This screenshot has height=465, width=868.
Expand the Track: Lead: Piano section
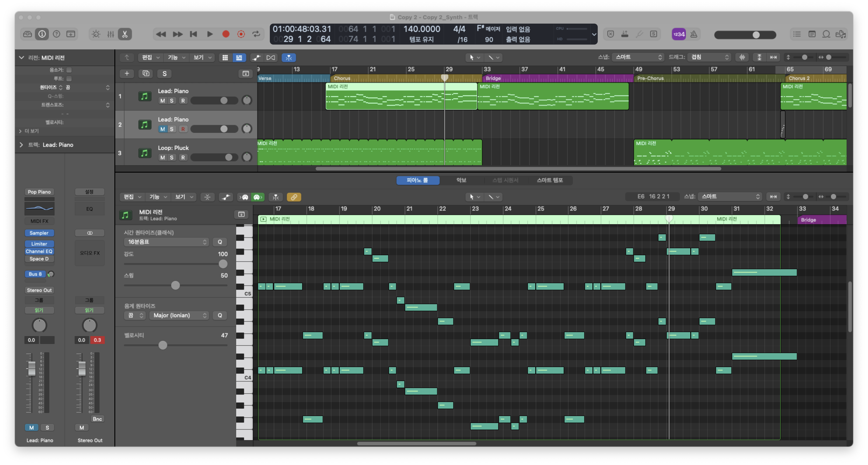(x=21, y=145)
